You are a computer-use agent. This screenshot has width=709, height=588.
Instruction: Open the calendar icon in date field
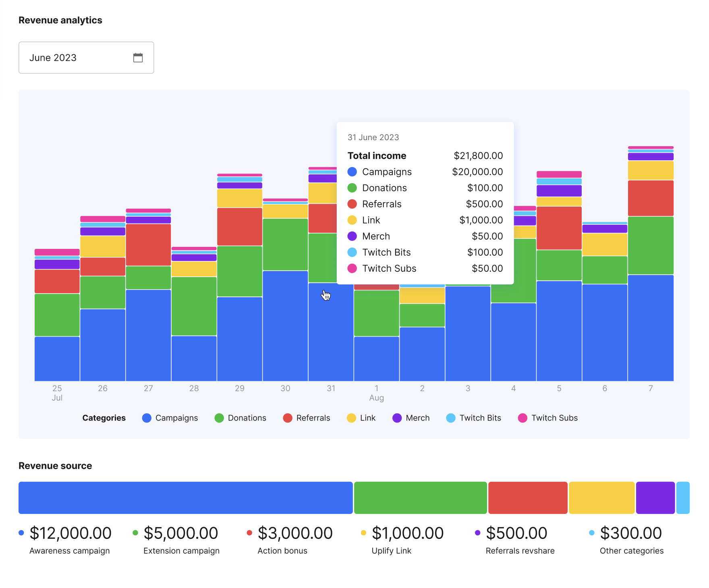(138, 58)
